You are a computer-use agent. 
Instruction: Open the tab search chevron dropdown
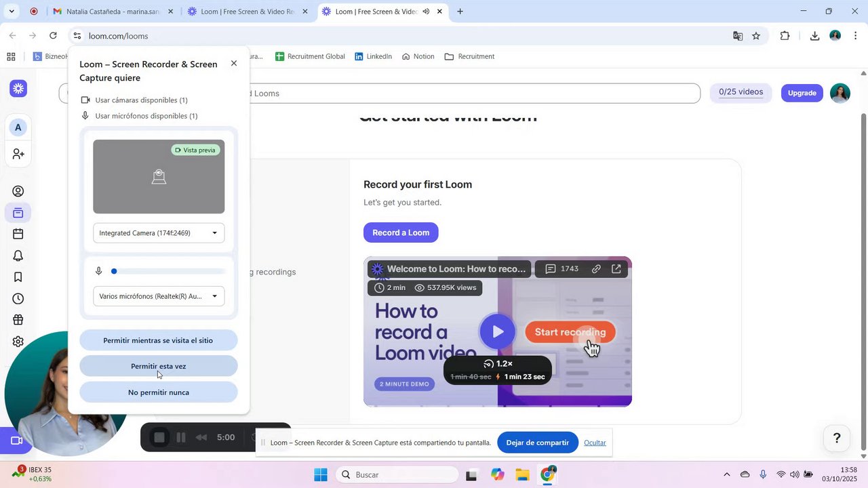[x=12, y=12]
